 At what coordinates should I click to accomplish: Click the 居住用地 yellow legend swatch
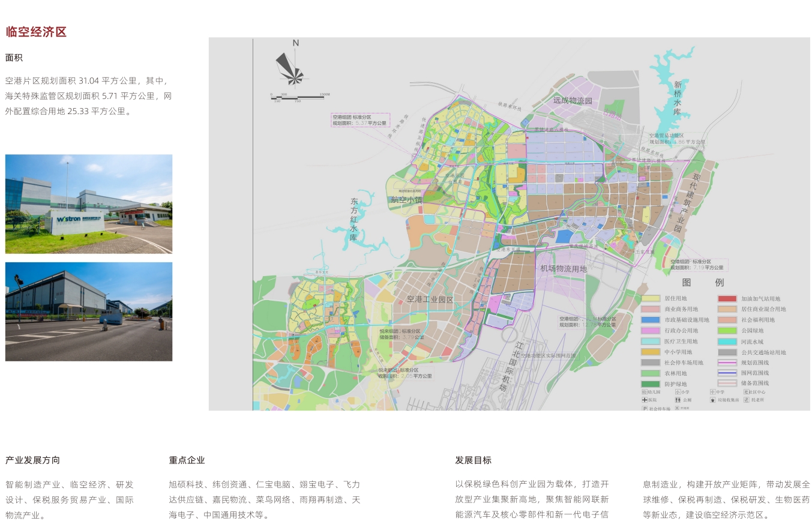(651, 298)
